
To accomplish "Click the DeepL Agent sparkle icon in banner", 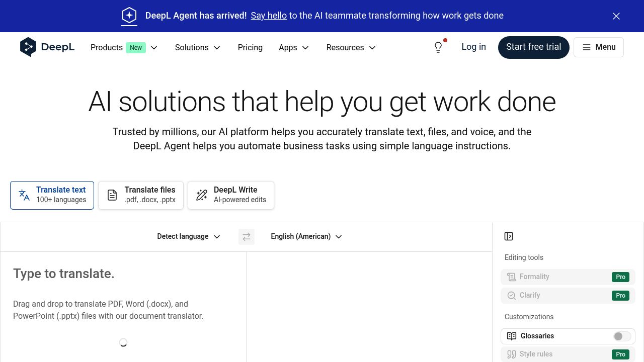I will [x=129, y=16].
